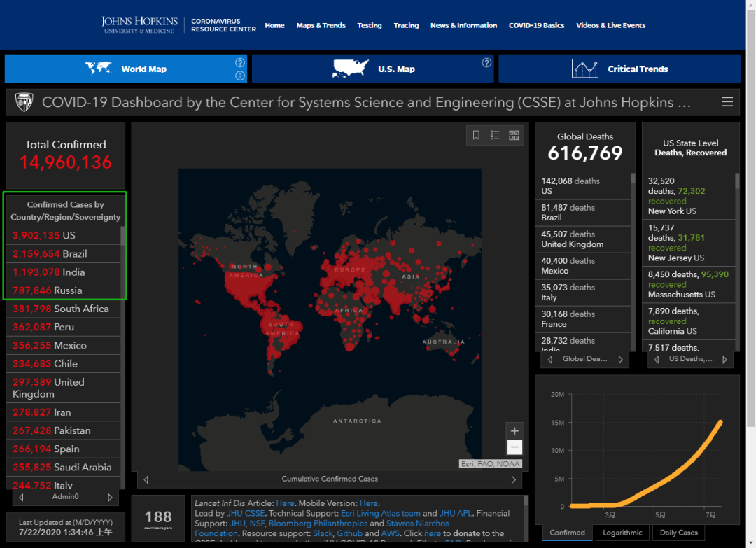Select New Jersey US state row
The width and height of the screenshot is (756, 548).
689,243
